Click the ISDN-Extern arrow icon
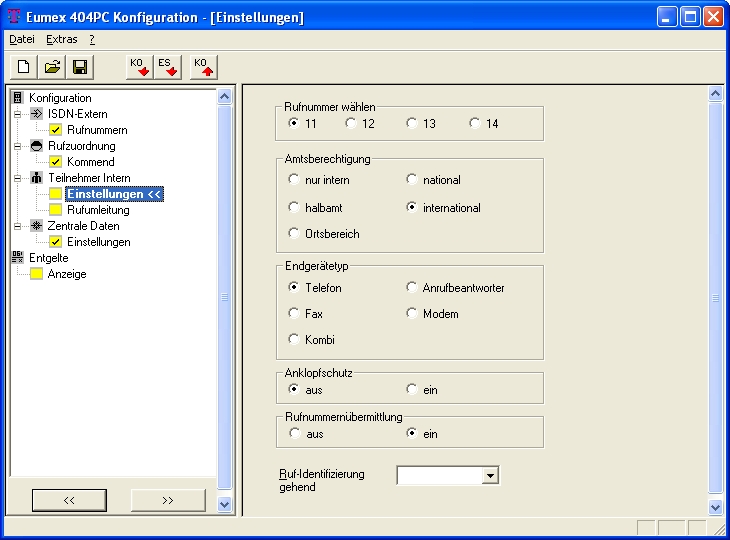Screen dimensions: 730x540 pyautogui.click(x=36, y=114)
